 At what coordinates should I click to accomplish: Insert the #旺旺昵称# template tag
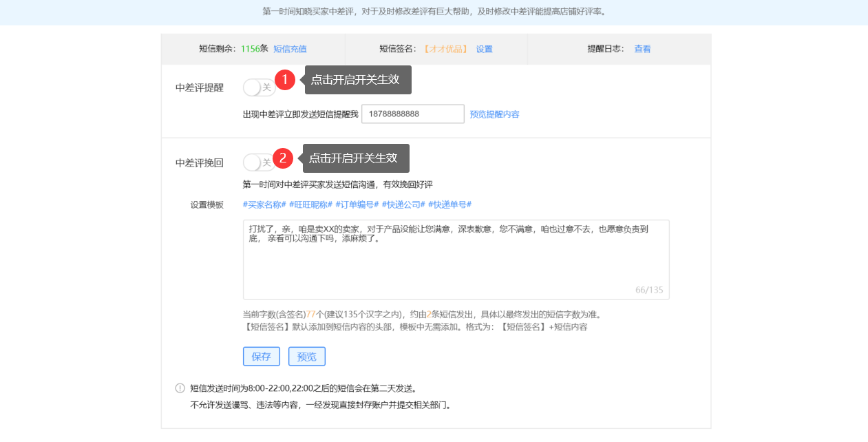pos(311,204)
